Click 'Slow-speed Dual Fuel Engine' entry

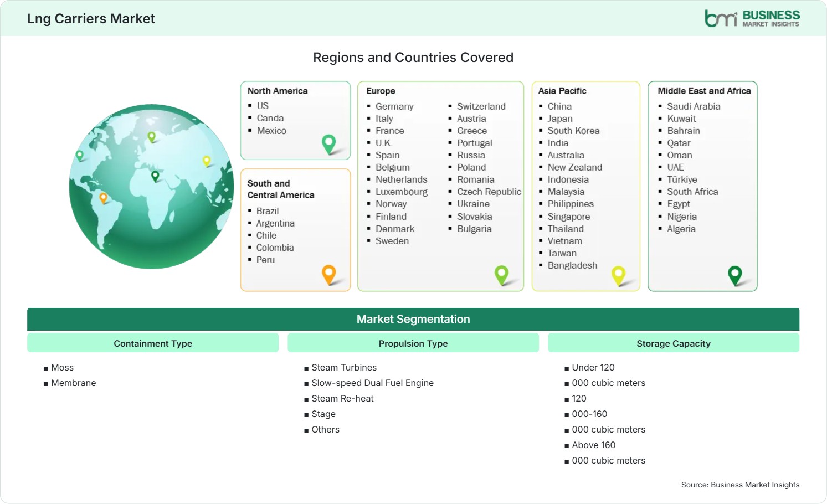(373, 383)
